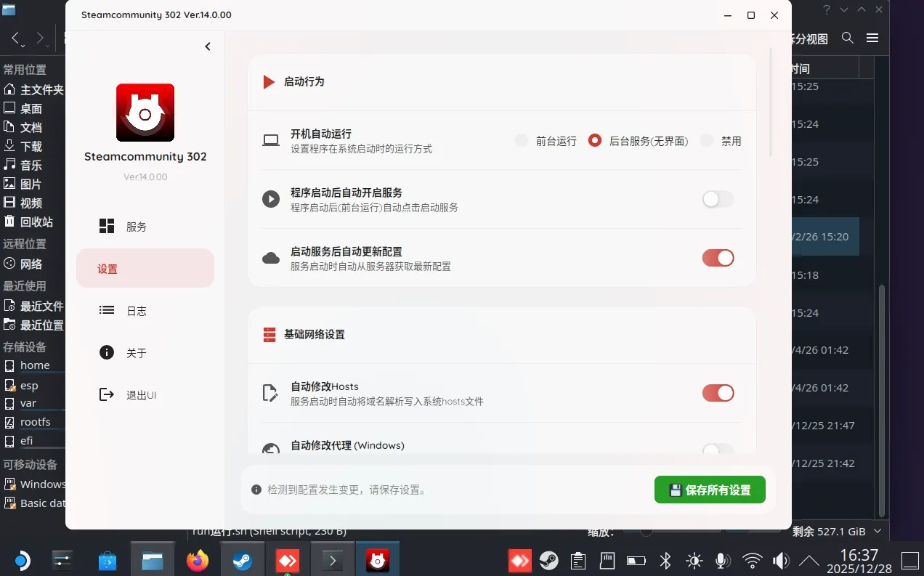Click 保存所有设置 green button
The image size is (924, 576).
tap(710, 490)
